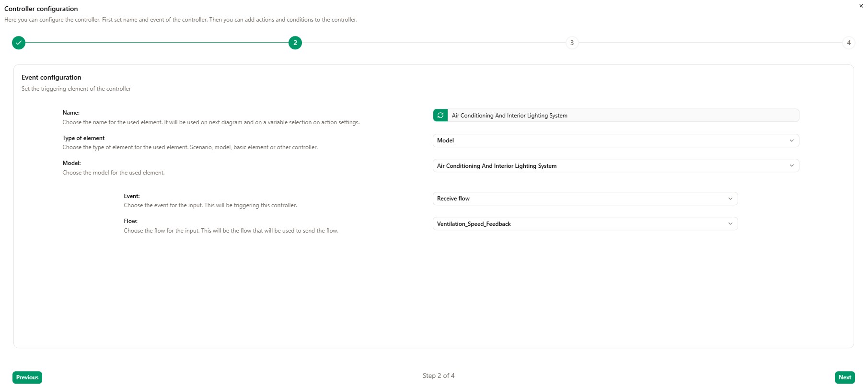Edit the Name input field
Image resolution: width=868 pixels, height=387 pixels.
coord(623,115)
